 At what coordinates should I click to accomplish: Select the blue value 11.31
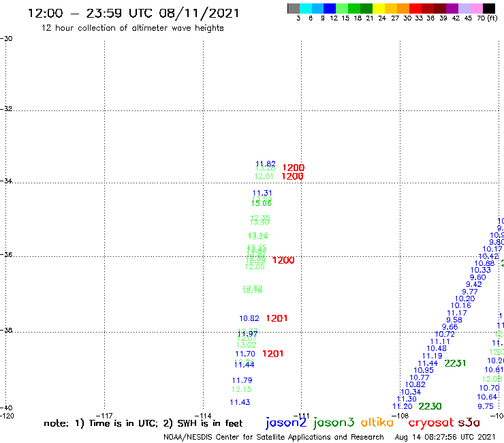262,193
